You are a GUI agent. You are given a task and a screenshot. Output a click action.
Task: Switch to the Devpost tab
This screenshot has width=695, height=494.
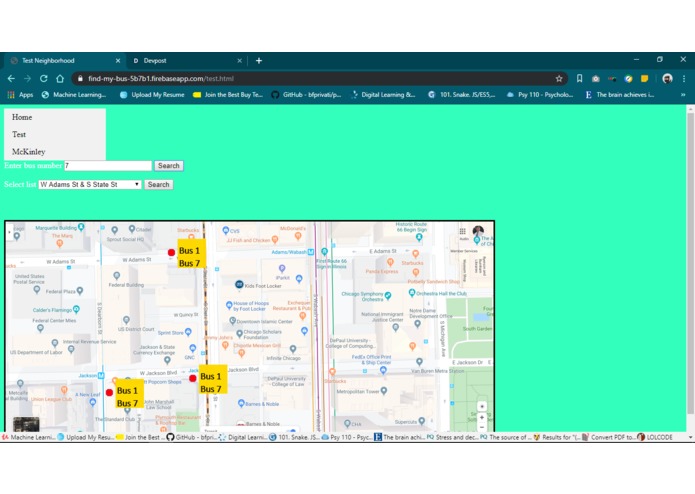pos(186,61)
